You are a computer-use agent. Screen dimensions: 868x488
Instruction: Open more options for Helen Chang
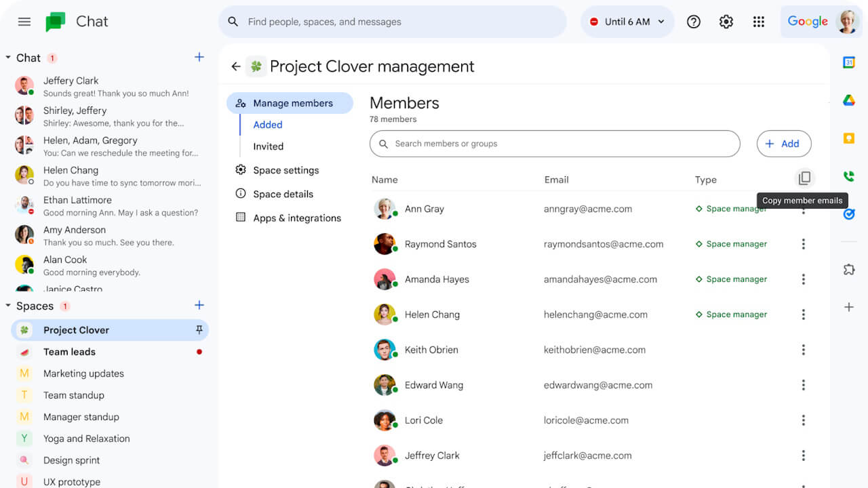click(804, 314)
